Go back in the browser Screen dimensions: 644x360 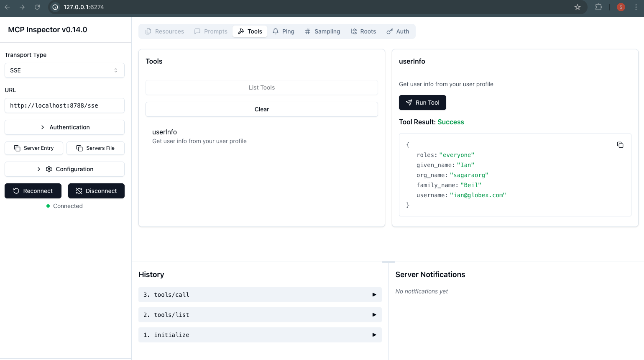coord(7,7)
